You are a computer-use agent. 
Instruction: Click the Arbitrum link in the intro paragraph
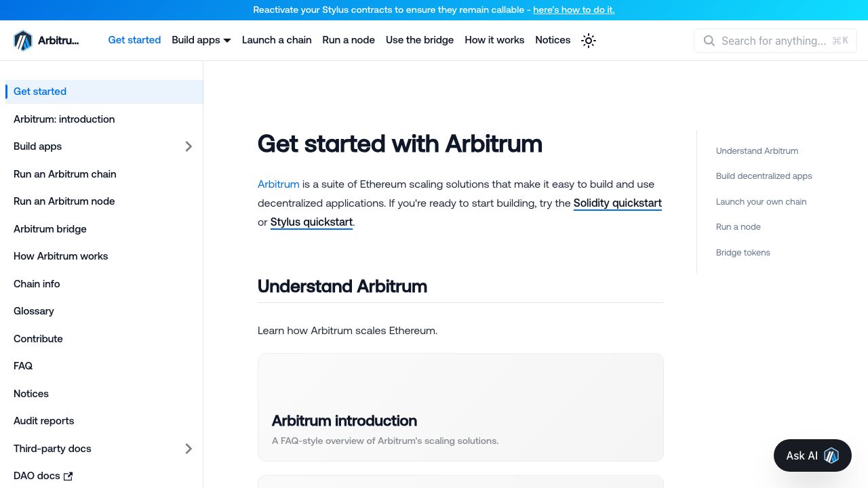click(x=278, y=184)
